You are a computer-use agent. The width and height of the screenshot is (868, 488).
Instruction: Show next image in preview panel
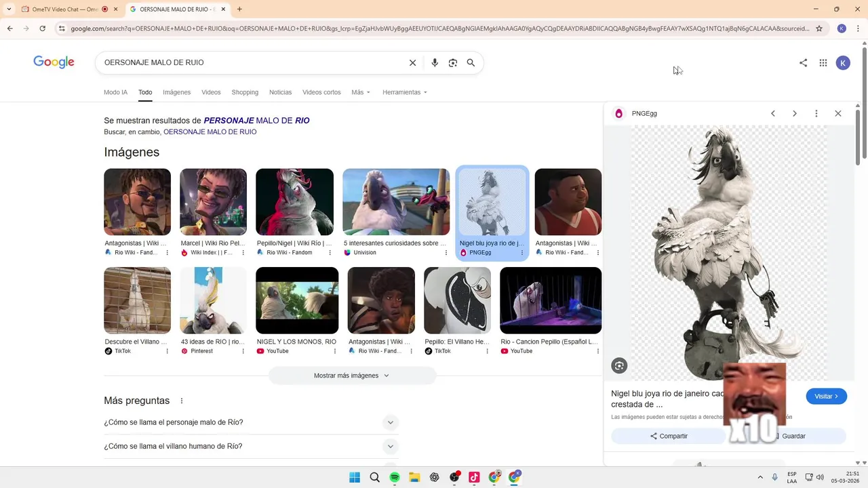pyautogui.click(x=795, y=113)
